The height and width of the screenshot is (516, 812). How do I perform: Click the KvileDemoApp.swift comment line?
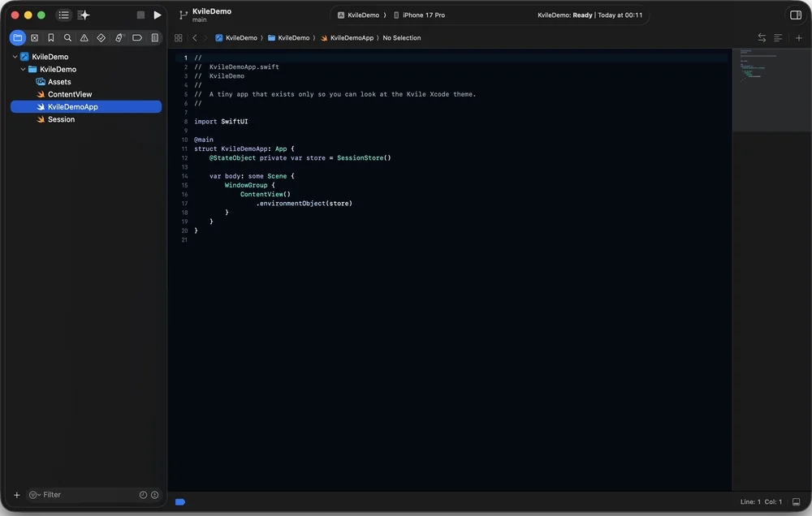point(236,67)
